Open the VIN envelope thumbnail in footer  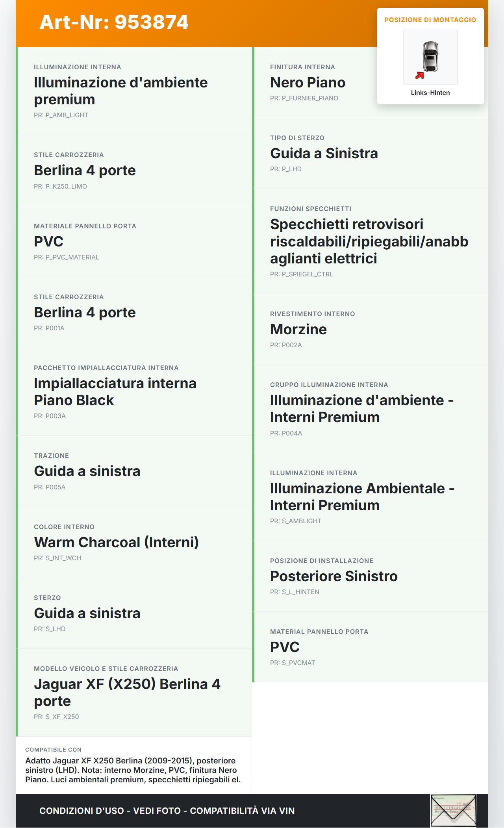click(x=453, y=810)
